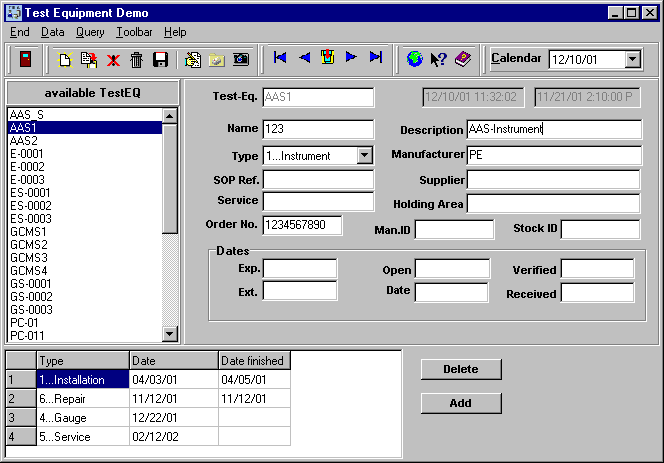Select GS-0003 in the list
The height and width of the screenshot is (463, 664).
[x=85, y=310]
